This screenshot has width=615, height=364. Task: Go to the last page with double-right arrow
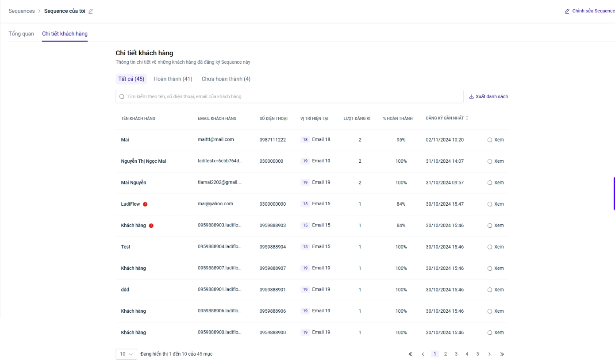click(x=502, y=354)
